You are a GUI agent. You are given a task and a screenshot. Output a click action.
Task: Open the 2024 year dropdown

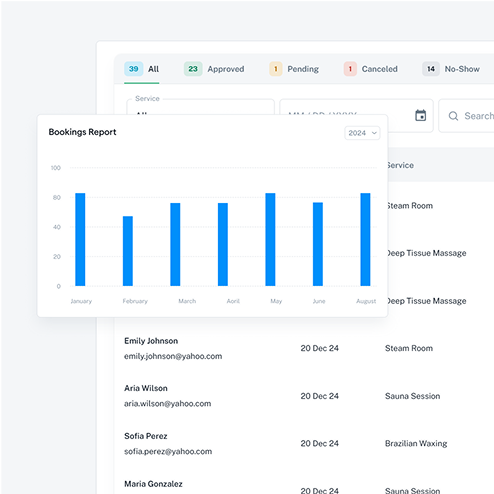(x=362, y=133)
